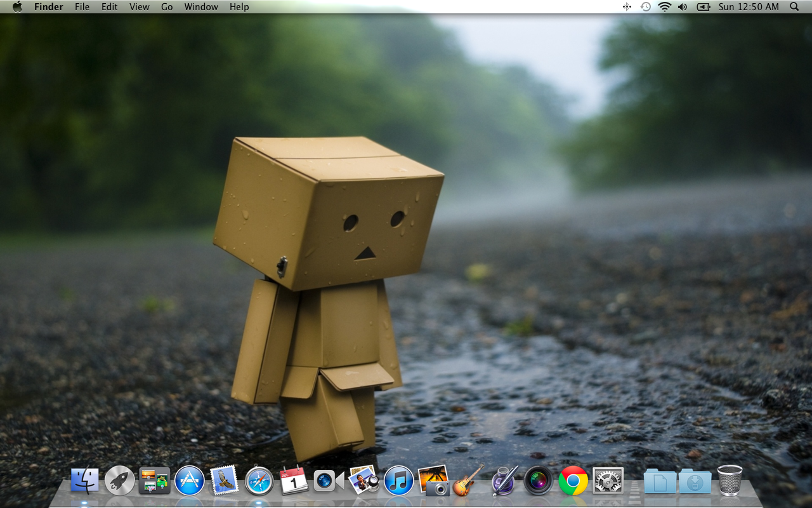This screenshot has width=812, height=508.
Task: Open the File menu
Action: pos(82,7)
